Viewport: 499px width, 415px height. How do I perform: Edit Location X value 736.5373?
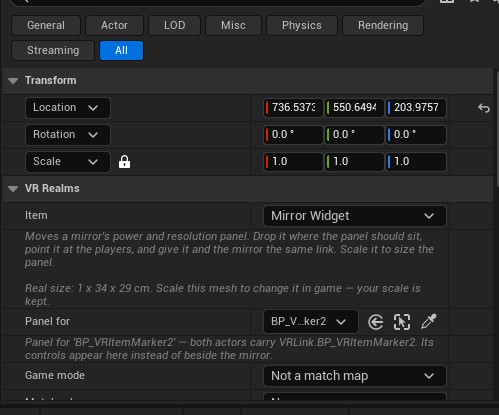[x=293, y=108]
